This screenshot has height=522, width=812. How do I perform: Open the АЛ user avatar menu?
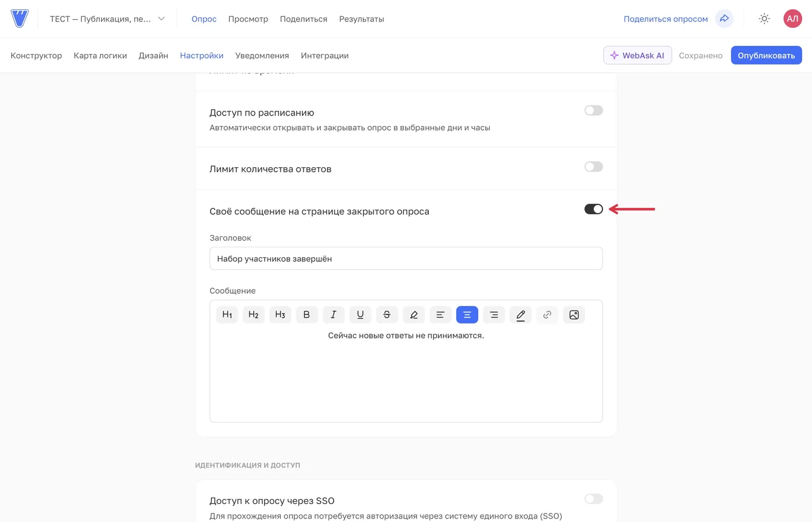pos(792,19)
